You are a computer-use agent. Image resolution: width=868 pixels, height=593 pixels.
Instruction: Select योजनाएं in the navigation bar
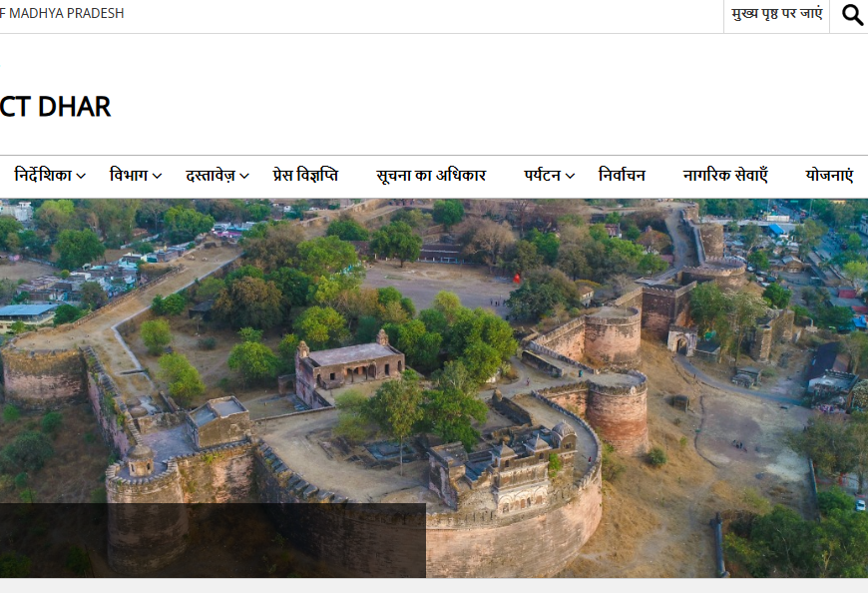pyautogui.click(x=829, y=176)
